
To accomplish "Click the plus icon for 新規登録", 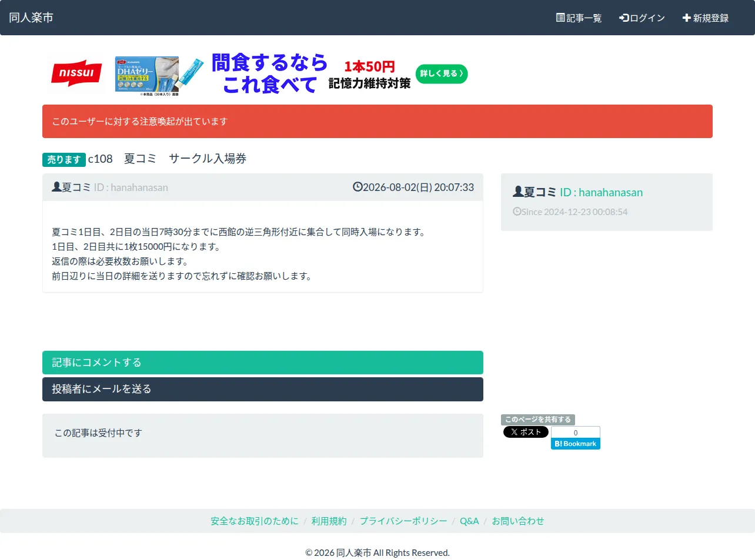I will [686, 18].
